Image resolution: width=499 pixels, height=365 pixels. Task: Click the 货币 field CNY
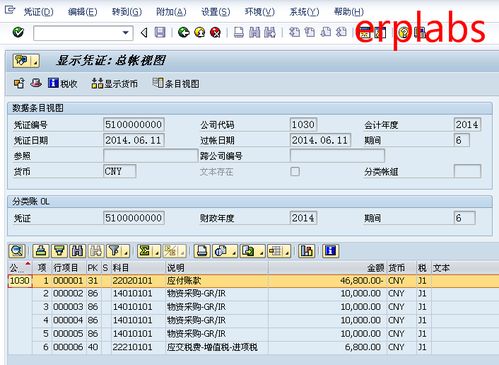(120, 171)
